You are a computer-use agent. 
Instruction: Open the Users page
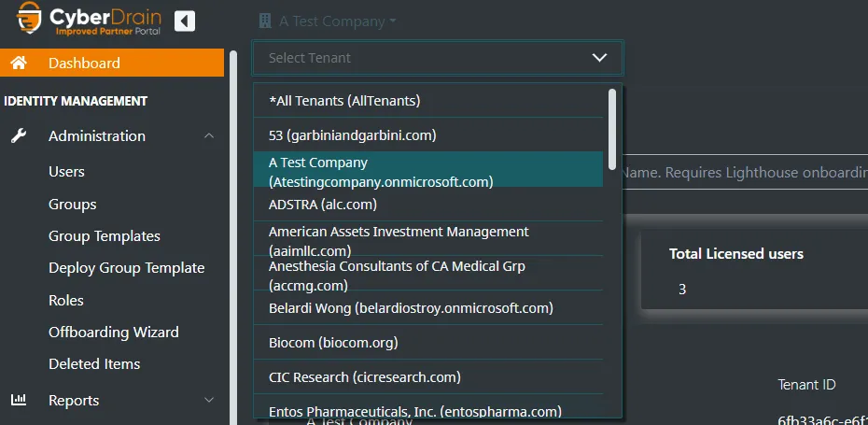pyautogui.click(x=66, y=172)
